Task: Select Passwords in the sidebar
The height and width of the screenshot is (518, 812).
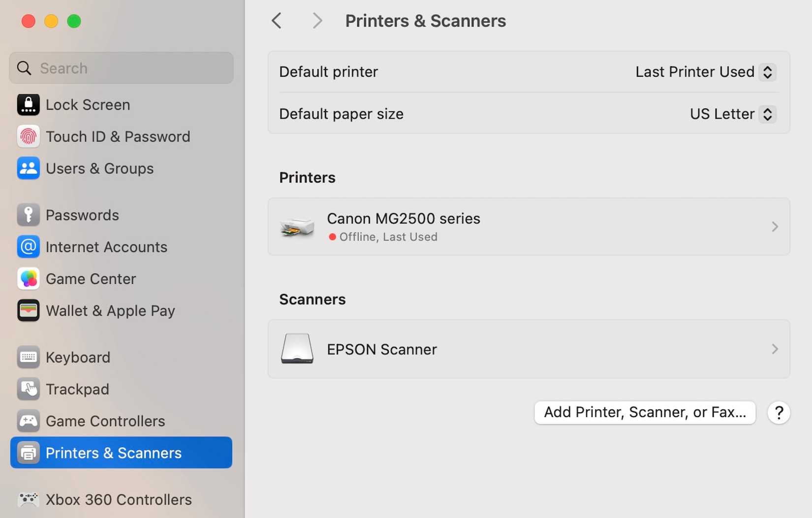Action: (x=121, y=215)
